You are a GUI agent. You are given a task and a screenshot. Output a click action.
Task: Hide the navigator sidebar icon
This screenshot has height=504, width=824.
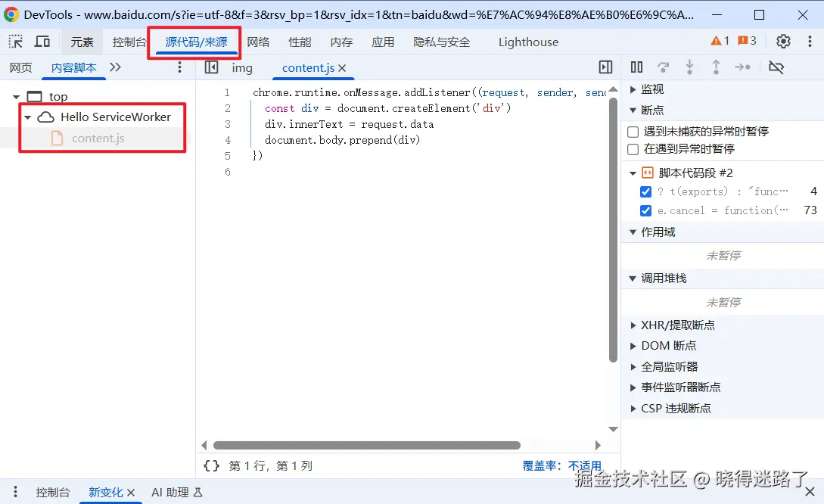tap(211, 67)
